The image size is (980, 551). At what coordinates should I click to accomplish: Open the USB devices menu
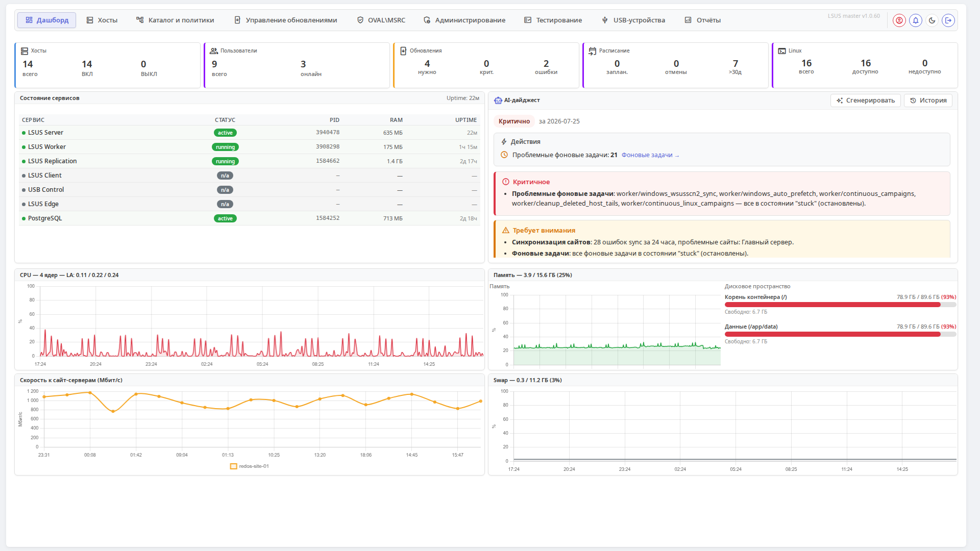click(x=633, y=20)
